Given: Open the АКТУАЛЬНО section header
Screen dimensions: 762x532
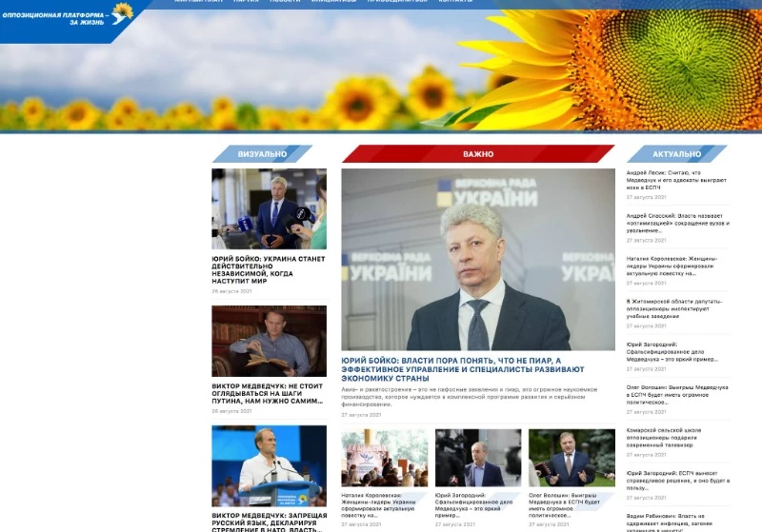Looking at the screenshot, I should coord(677,153).
